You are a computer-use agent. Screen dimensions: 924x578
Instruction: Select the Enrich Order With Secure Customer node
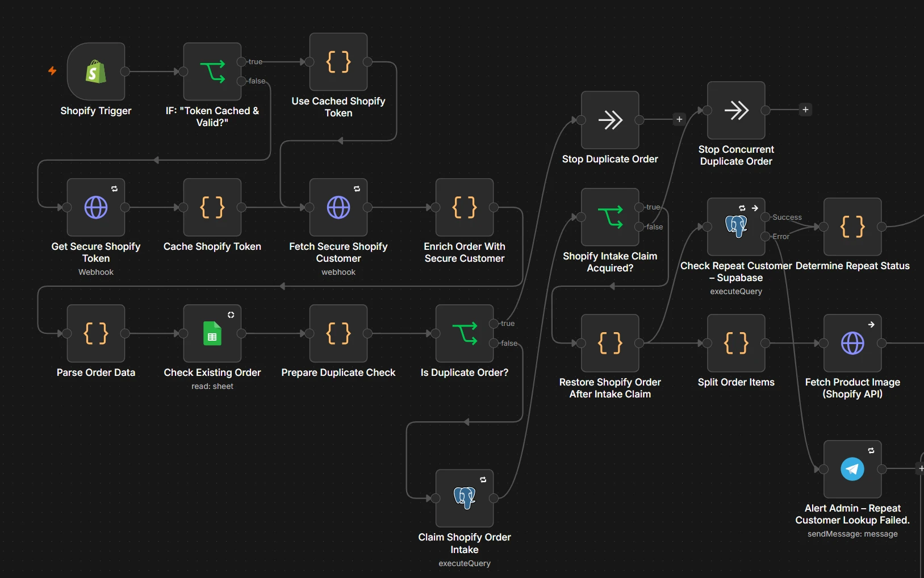coord(465,207)
